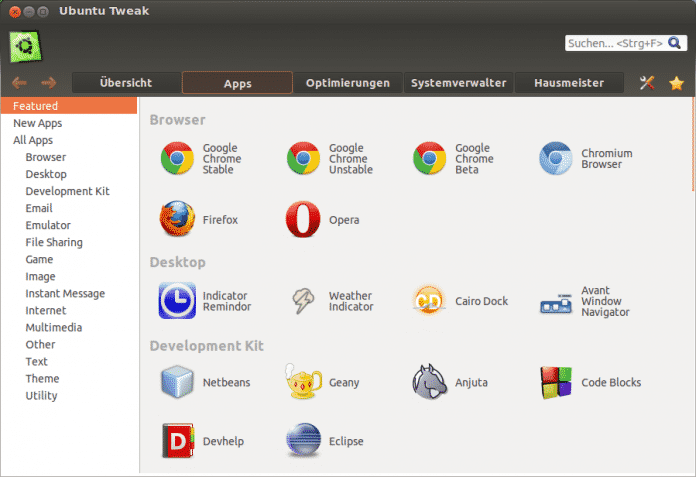Go back with the left arrow
The height and width of the screenshot is (477, 696).
pyautogui.click(x=20, y=83)
